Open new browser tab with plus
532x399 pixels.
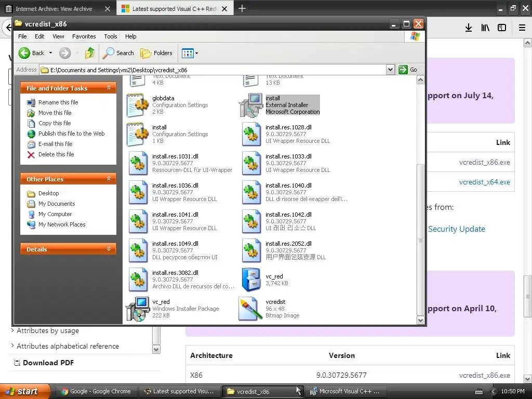pos(242,8)
